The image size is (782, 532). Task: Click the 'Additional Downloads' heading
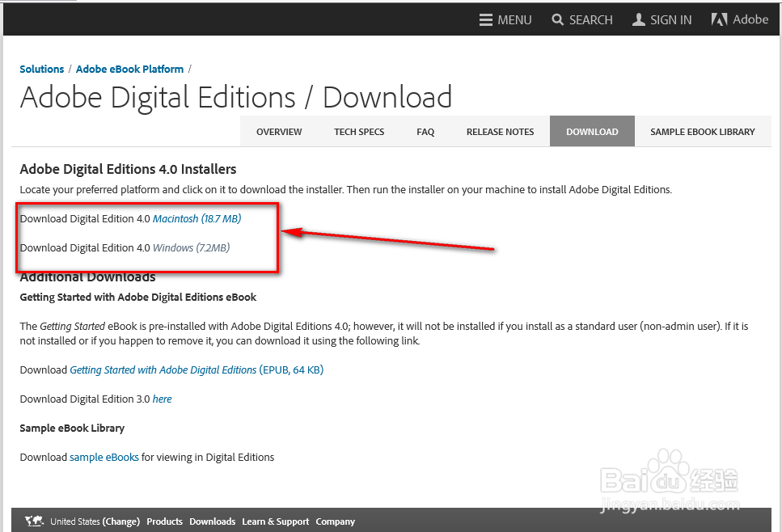[x=88, y=277]
